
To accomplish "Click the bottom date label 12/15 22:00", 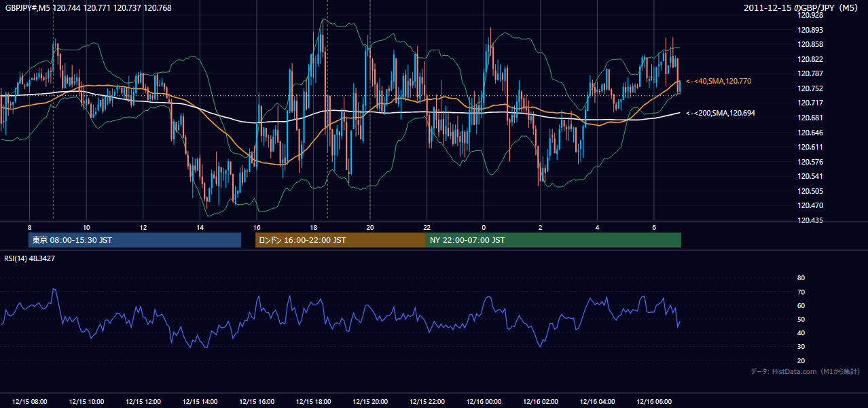I will [427, 402].
